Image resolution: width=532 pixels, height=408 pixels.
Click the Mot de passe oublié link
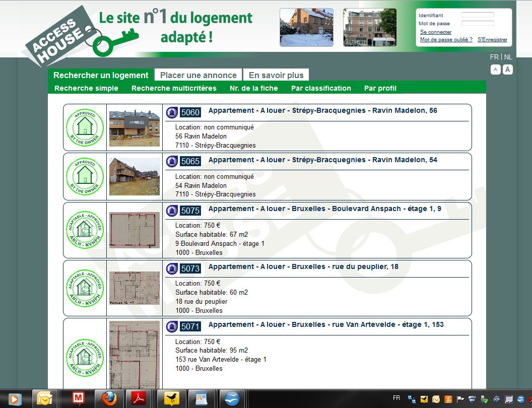pyautogui.click(x=446, y=39)
